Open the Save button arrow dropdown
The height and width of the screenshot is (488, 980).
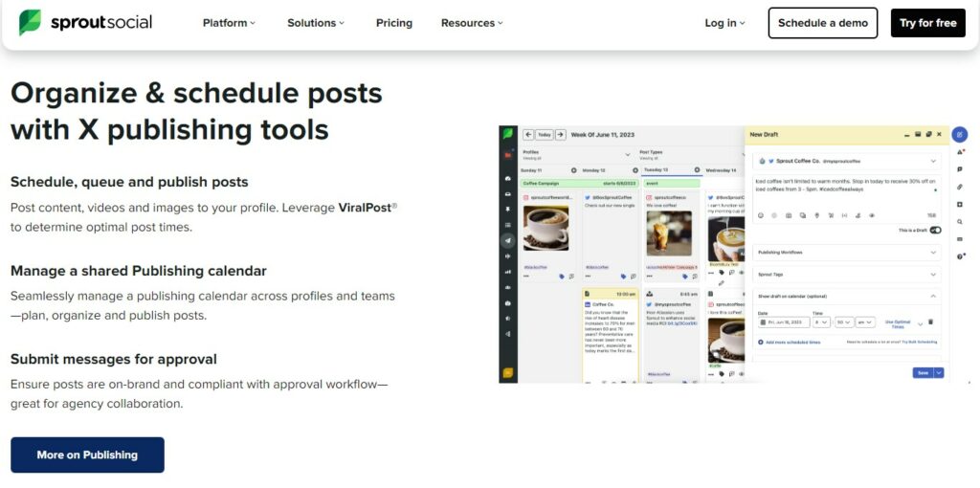point(939,373)
